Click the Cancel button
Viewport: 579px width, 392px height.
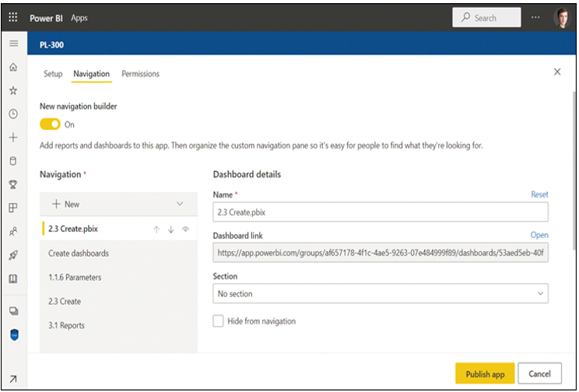point(539,374)
